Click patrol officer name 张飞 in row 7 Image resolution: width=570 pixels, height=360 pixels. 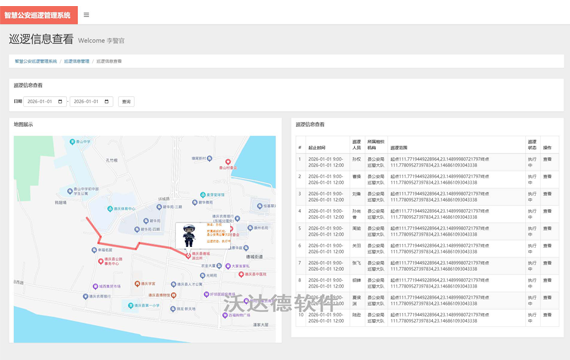click(x=357, y=263)
